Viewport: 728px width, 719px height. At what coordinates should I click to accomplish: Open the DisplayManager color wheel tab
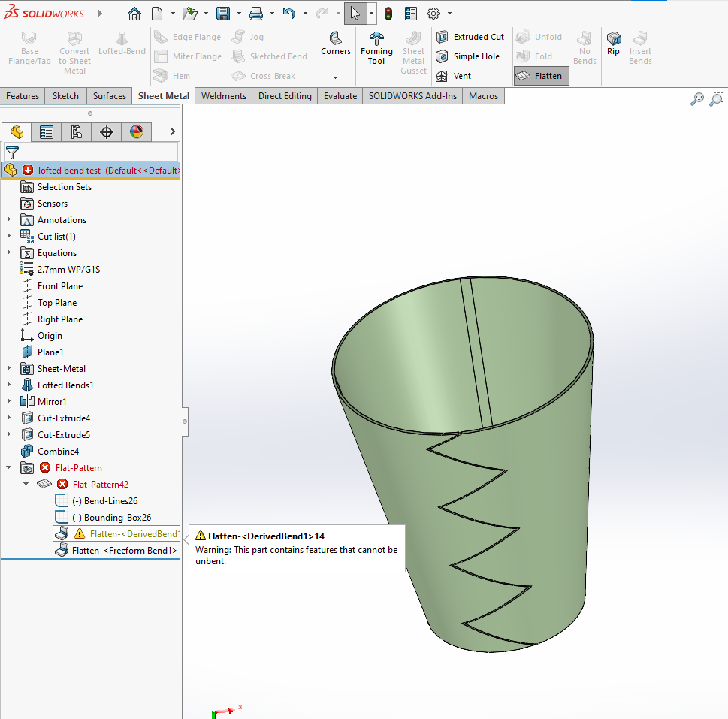click(x=136, y=132)
